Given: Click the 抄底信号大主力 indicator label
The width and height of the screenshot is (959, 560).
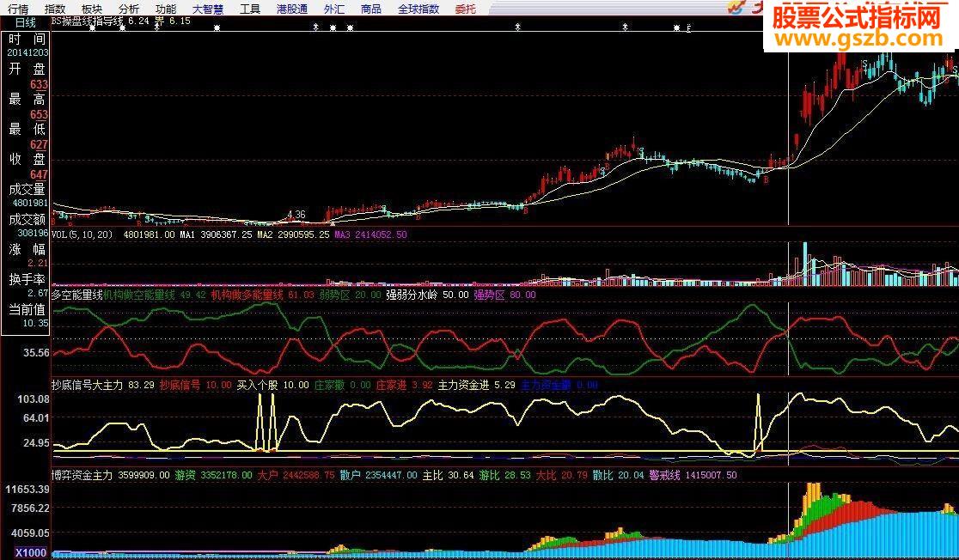Looking at the screenshot, I should (x=87, y=385).
